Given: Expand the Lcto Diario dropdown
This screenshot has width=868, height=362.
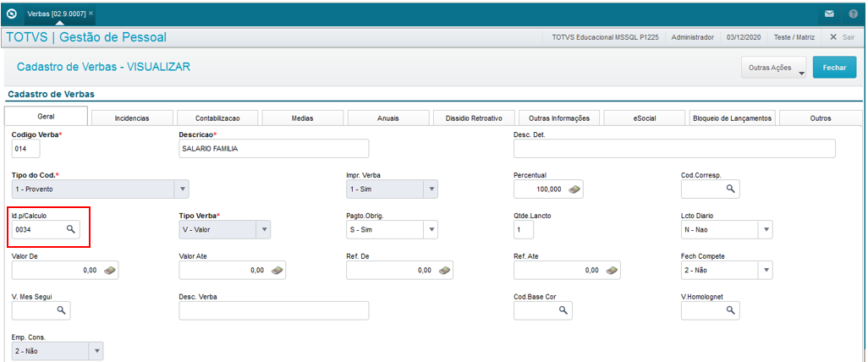Looking at the screenshot, I should 766,229.
